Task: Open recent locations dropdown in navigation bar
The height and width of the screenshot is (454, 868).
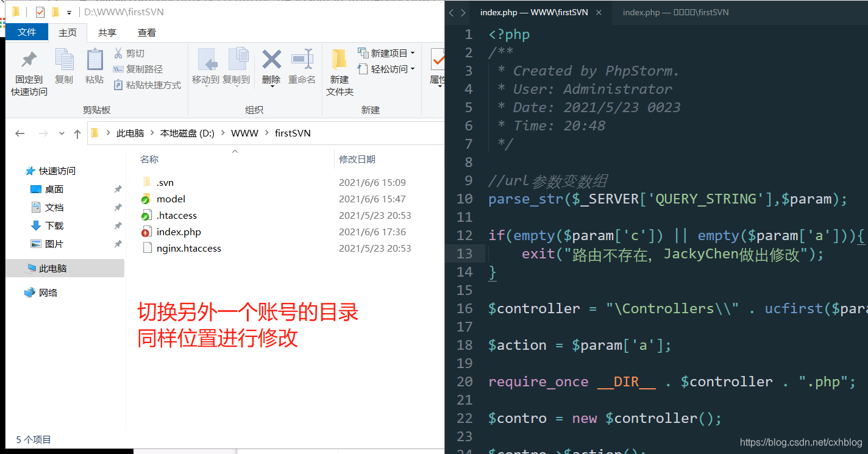Action: click(x=62, y=133)
